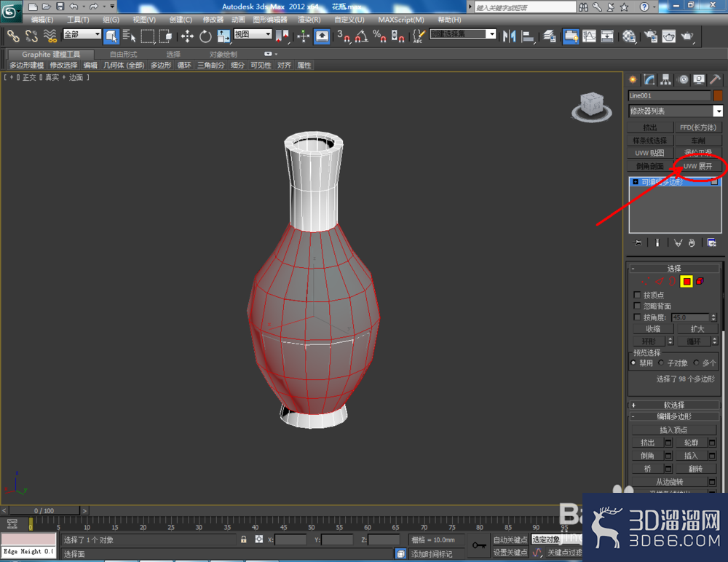This screenshot has width=728, height=562.
Task: Switch to the 对象绘制 ribbon tab
Action: (223, 55)
